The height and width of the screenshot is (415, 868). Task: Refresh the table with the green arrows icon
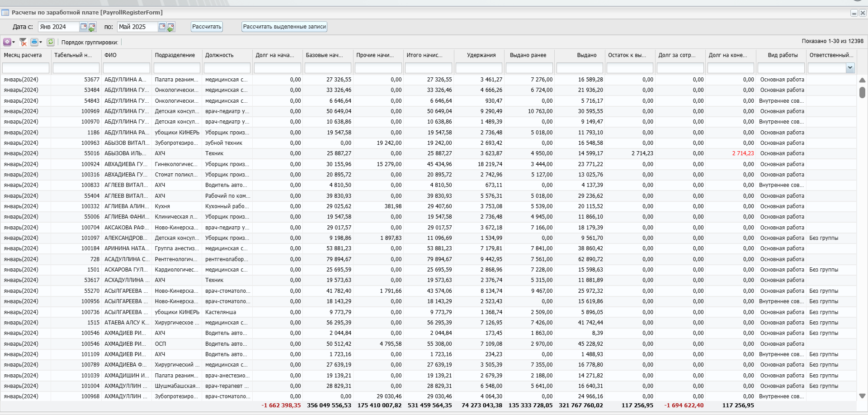pyautogui.click(x=51, y=42)
